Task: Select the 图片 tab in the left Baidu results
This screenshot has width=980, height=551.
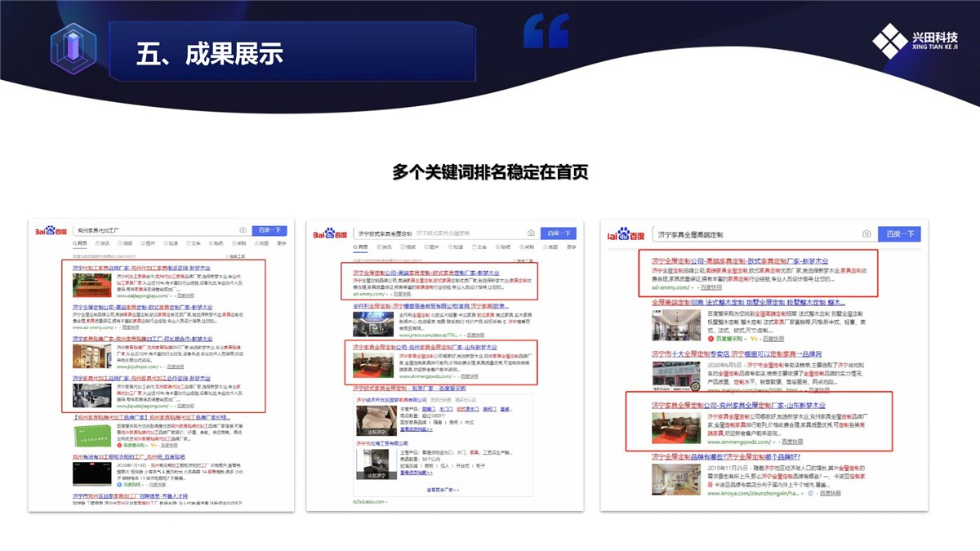Action: [x=149, y=243]
